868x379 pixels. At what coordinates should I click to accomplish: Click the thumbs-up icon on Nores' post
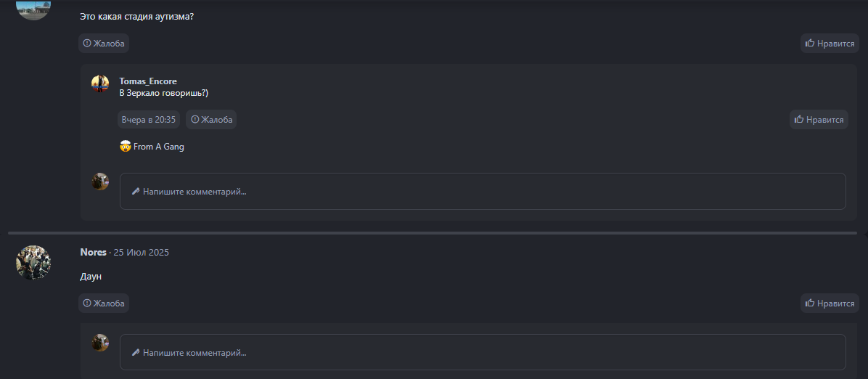point(810,303)
